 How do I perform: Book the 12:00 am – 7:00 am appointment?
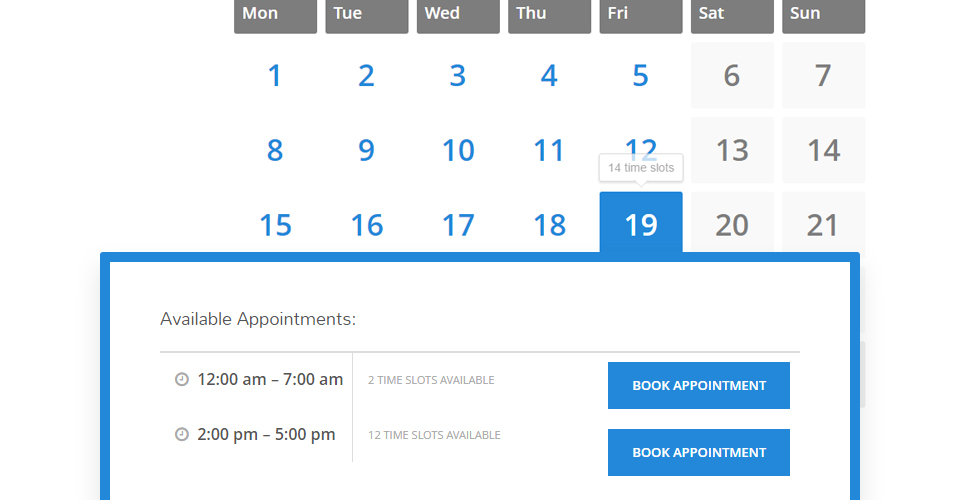click(x=699, y=385)
